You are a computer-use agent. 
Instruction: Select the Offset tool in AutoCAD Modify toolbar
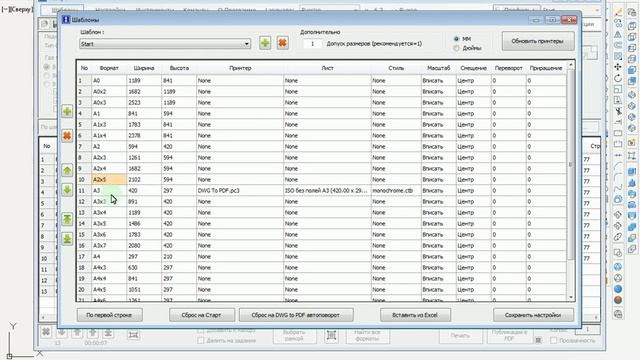(618, 45)
